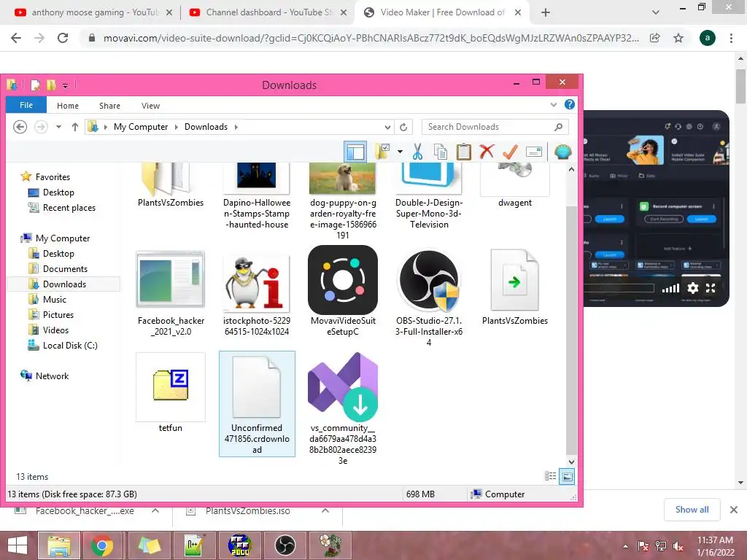This screenshot has width=747, height=560.
Task: Switch to large icons view button
Action: (566, 475)
